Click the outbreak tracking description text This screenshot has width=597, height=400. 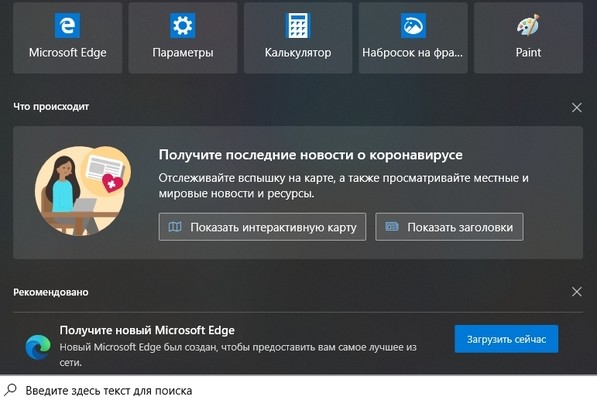pos(343,186)
